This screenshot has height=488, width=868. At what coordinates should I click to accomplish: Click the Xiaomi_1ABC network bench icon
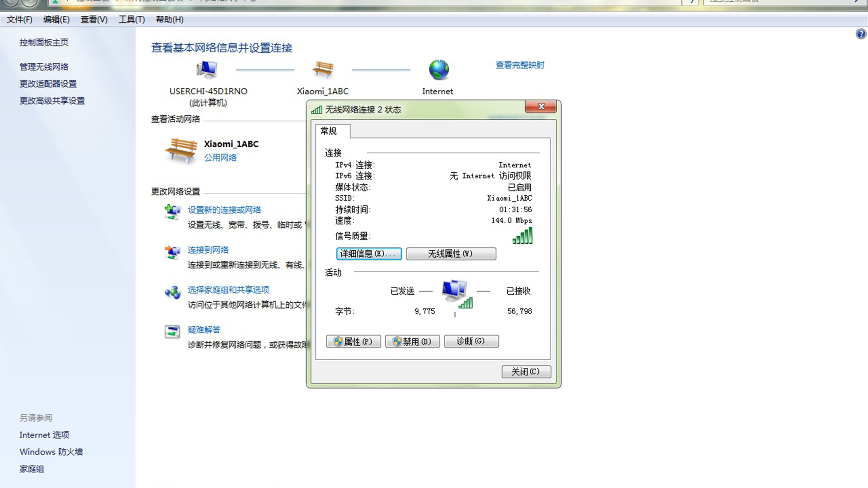point(322,69)
